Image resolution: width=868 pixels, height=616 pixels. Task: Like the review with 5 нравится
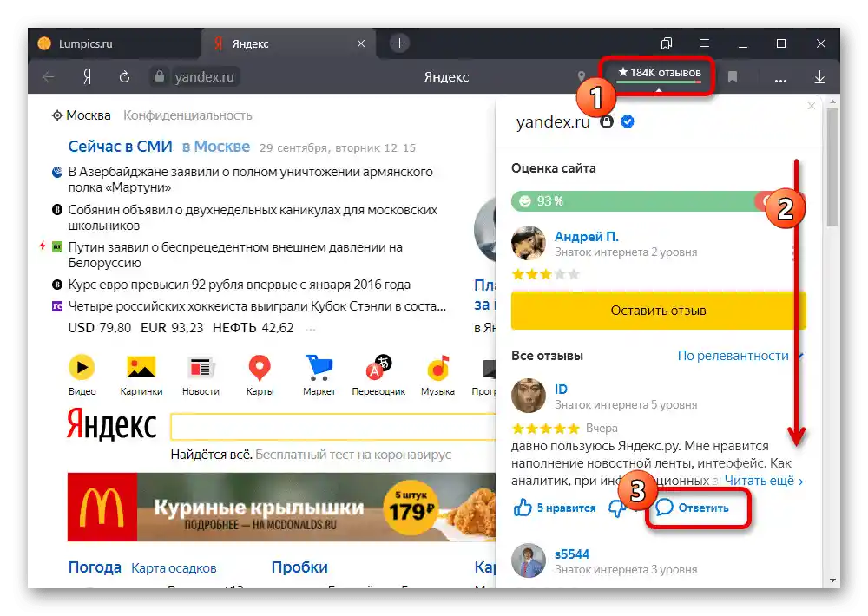click(x=555, y=508)
